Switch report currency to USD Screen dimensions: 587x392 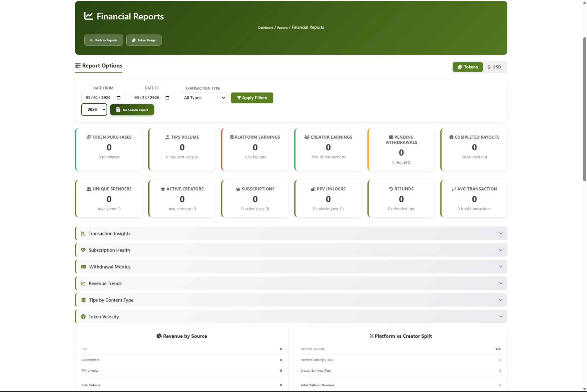[494, 67]
